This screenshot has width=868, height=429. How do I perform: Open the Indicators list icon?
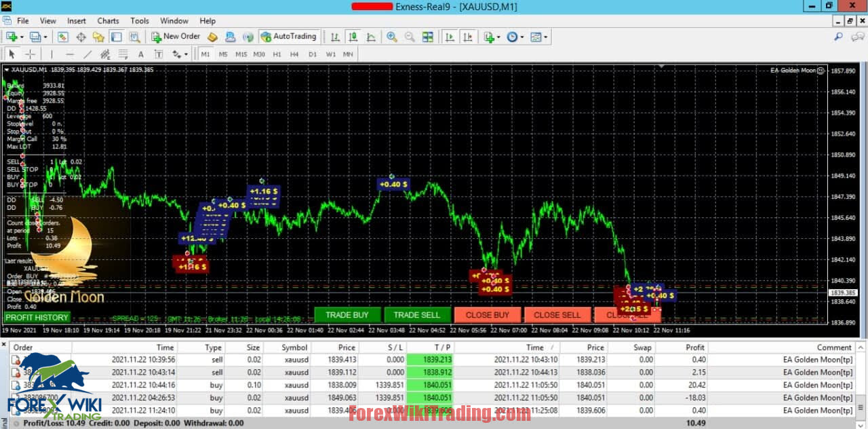click(489, 37)
